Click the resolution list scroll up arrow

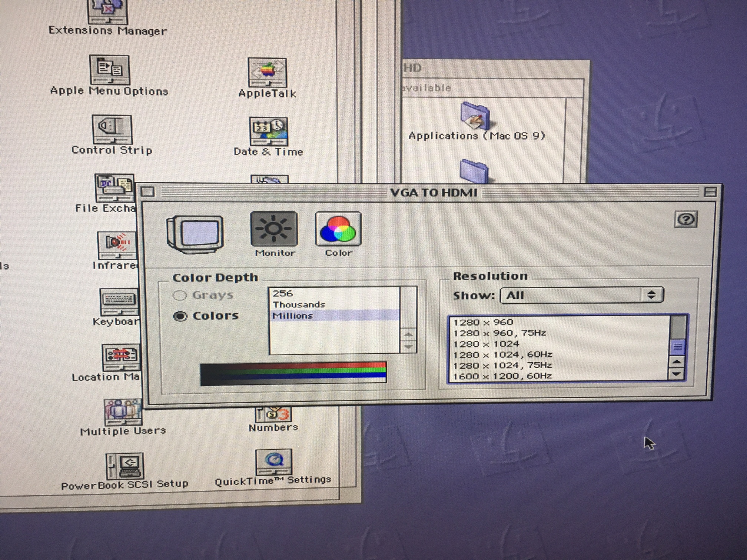tap(677, 362)
